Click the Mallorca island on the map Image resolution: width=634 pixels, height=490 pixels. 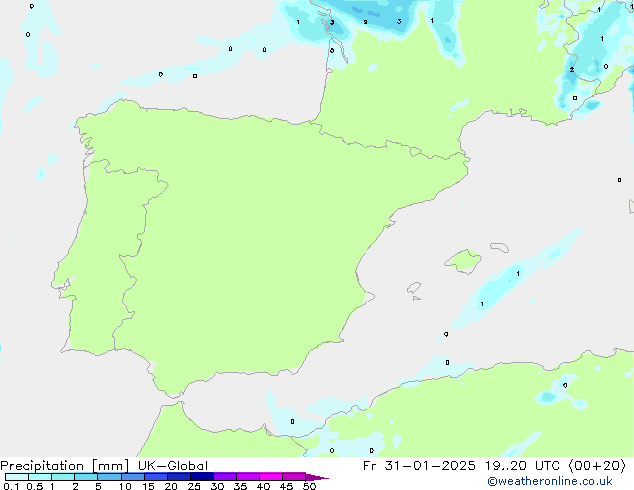pos(464,261)
